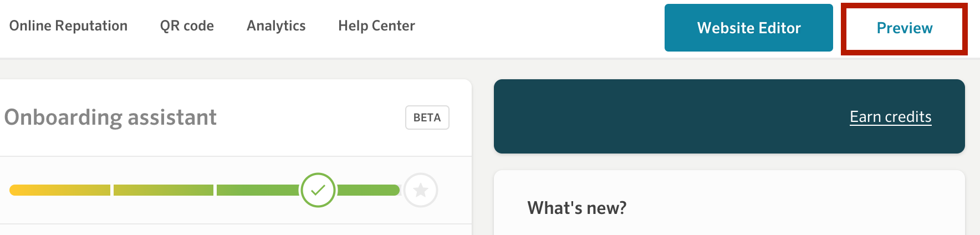Image resolution: width=980 pixels, height=235 pixels.
Task: Click the last progress segment before star
Action: tap(369, 190)
